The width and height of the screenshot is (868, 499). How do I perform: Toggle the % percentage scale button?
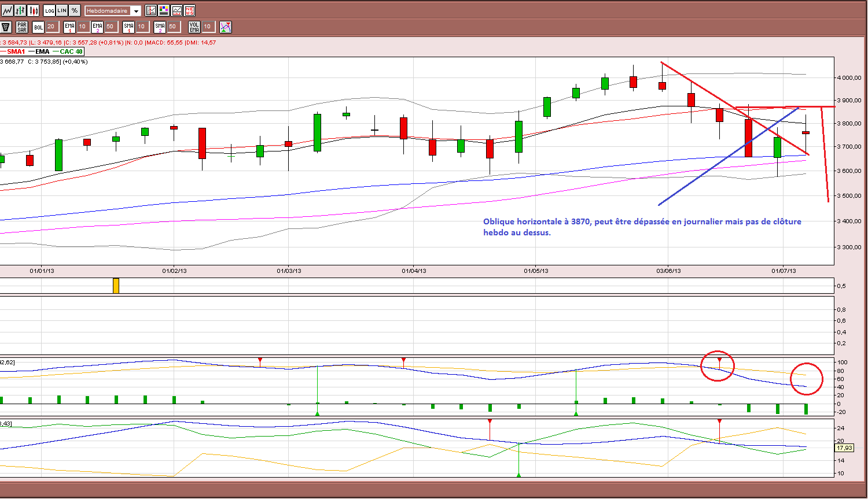pos(75,10)
